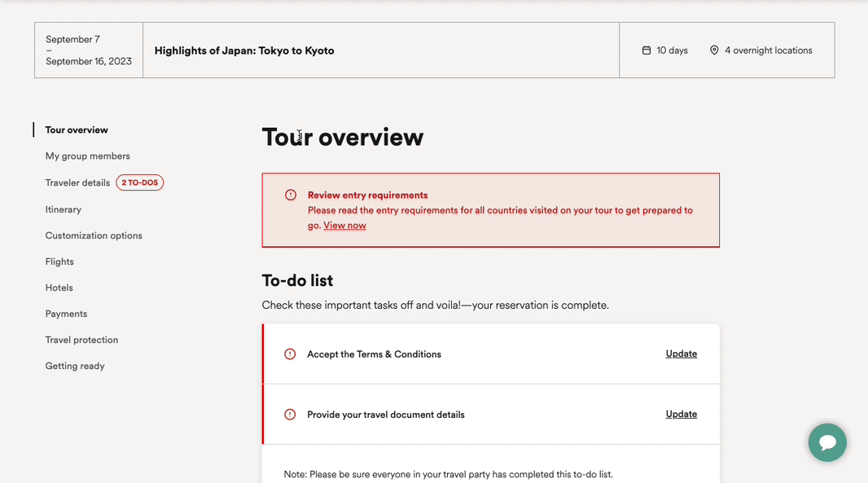Open the chat support bubble icon
868x483 pixels.
tap(827, 442)
